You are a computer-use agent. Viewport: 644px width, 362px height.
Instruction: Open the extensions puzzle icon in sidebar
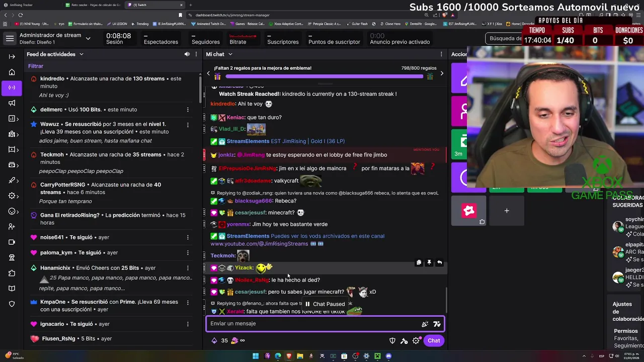click(x=12, y=273)
